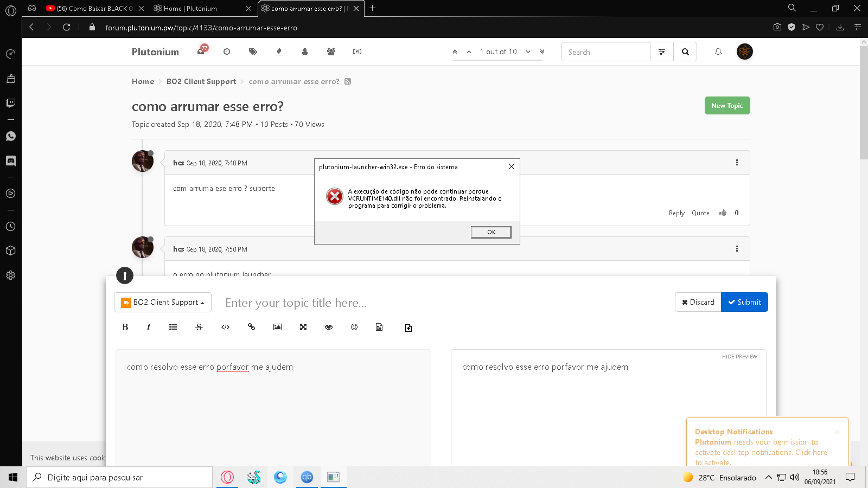Screen dimensions: 868x488
Task: Click the browser address bar URL
Action: pyautogui.click(x=201, y=28)
